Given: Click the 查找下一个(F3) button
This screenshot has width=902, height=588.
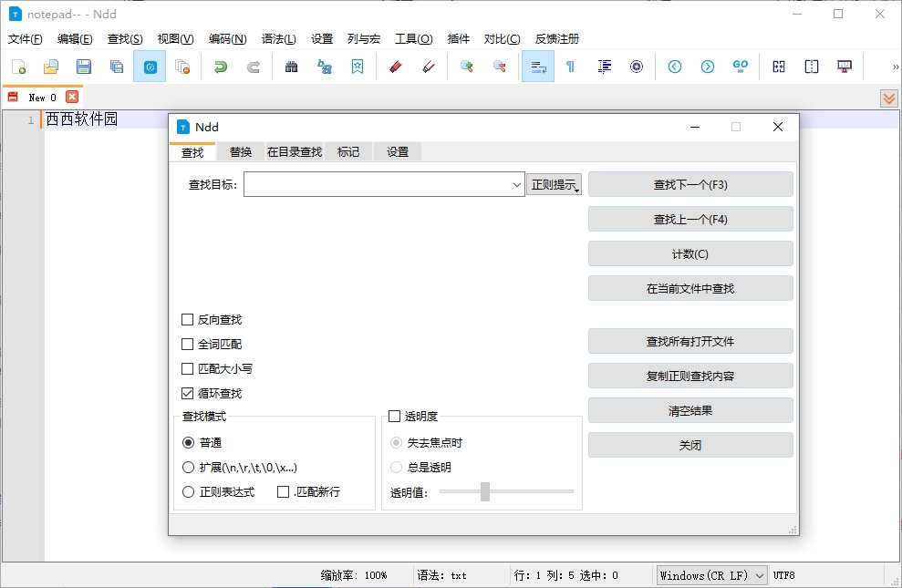Looking at the screenshot, I should click(x=690, y=184).
